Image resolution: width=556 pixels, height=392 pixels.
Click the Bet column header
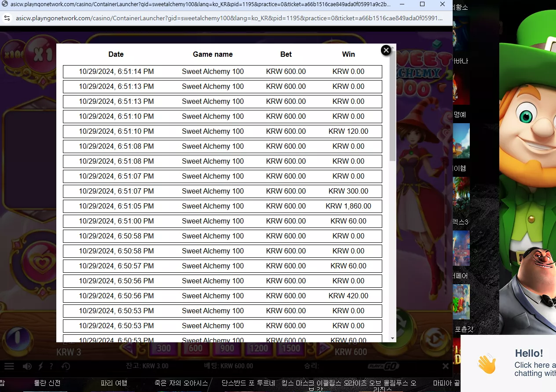(x=286, y=54)
